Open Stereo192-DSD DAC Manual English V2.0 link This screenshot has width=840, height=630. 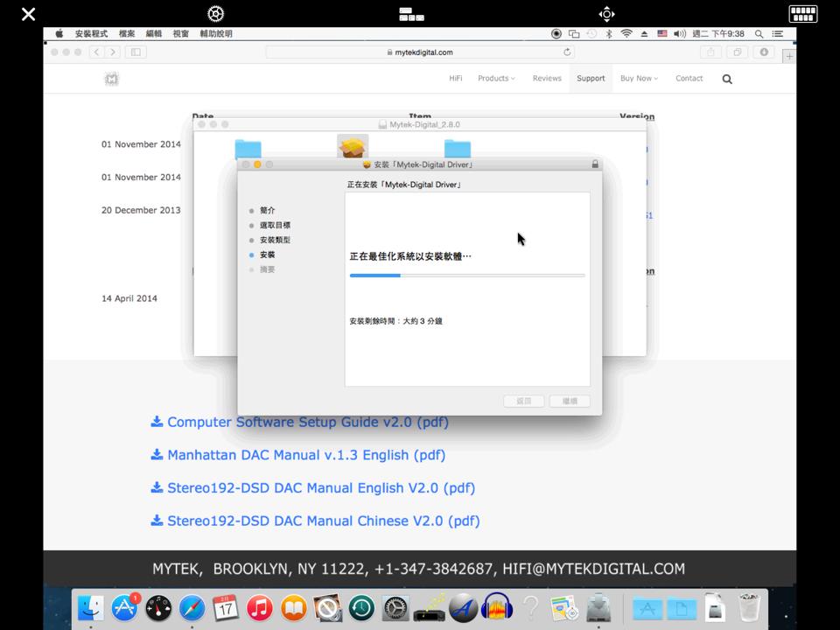313,488
